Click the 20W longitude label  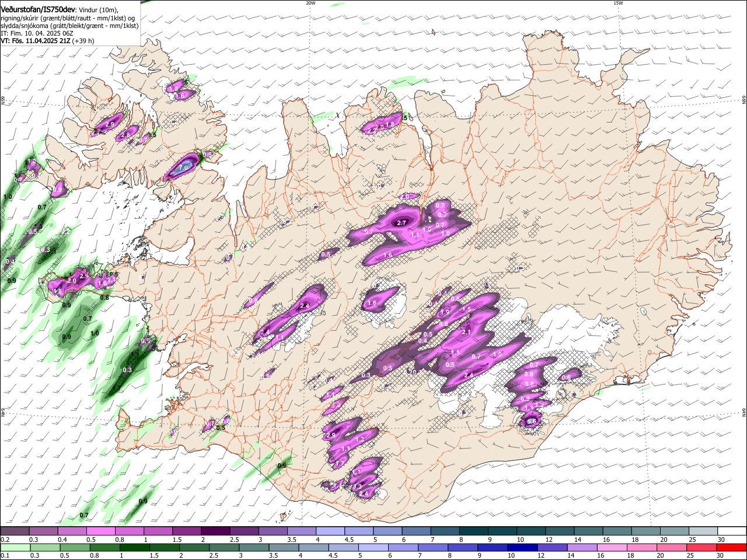click(310, 3)
